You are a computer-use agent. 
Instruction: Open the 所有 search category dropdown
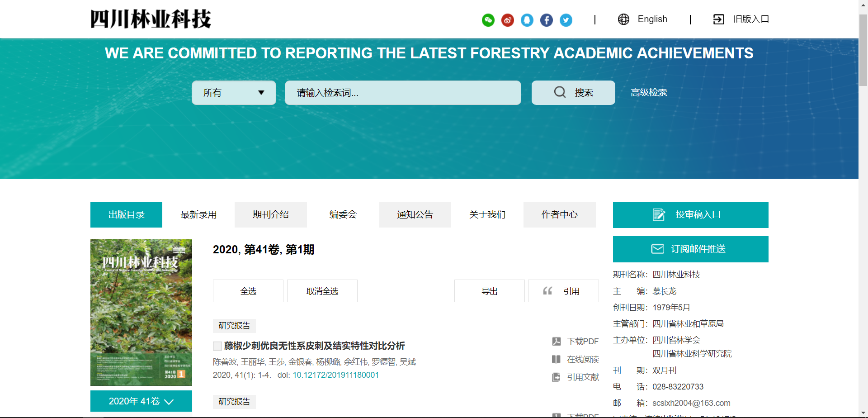tap(234, 93)
